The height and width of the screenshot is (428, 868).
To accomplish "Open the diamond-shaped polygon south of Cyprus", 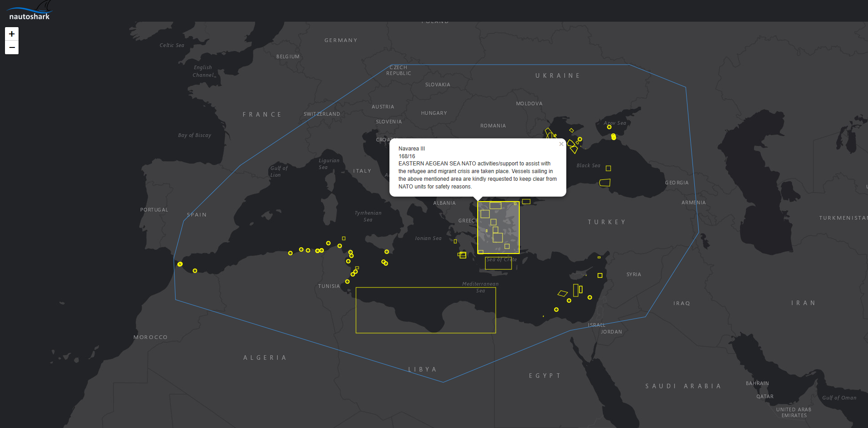I will (x=563, y=293).
